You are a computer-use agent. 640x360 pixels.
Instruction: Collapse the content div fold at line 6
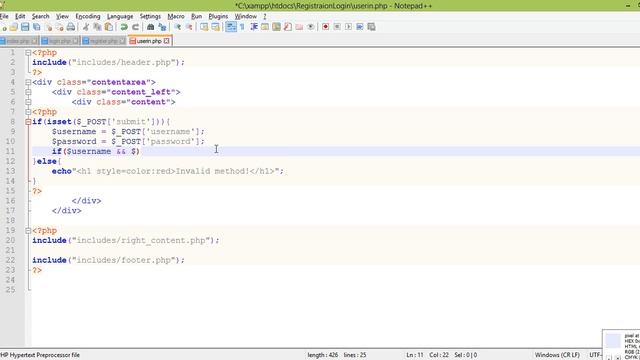point(28,102)
